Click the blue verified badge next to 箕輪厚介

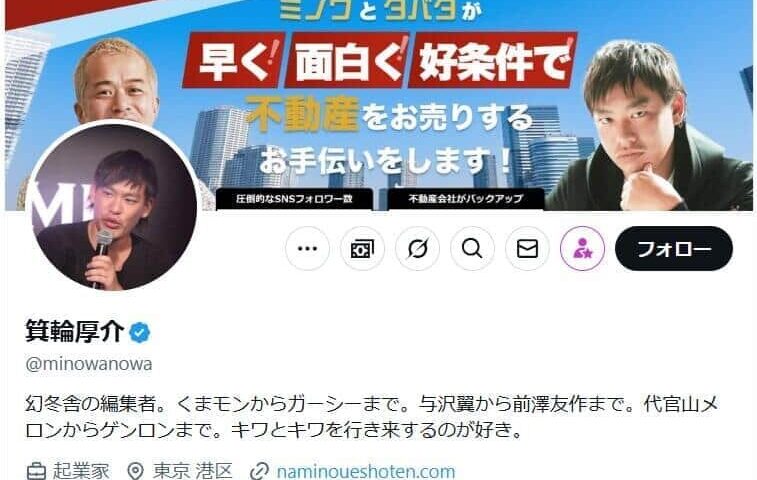click(140, 333)
